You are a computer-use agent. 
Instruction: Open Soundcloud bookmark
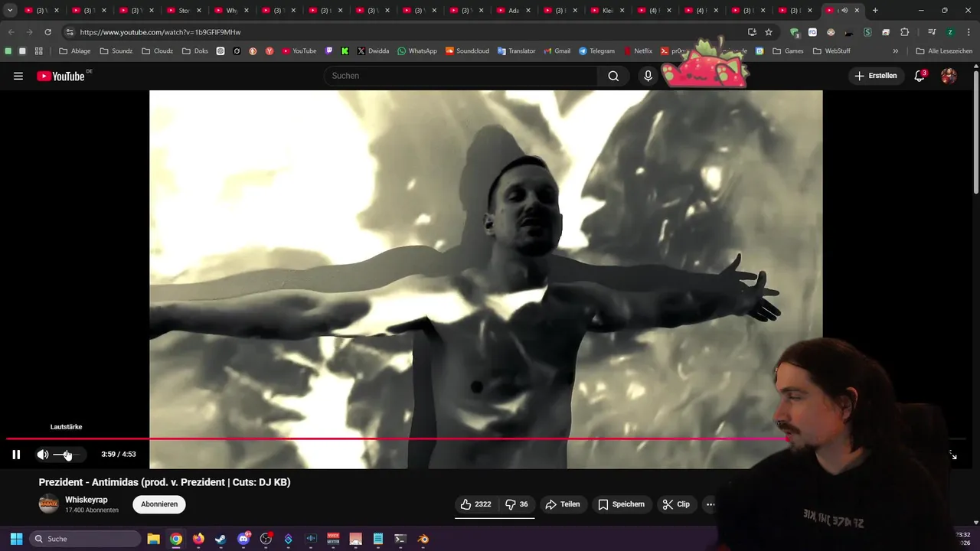467,51
